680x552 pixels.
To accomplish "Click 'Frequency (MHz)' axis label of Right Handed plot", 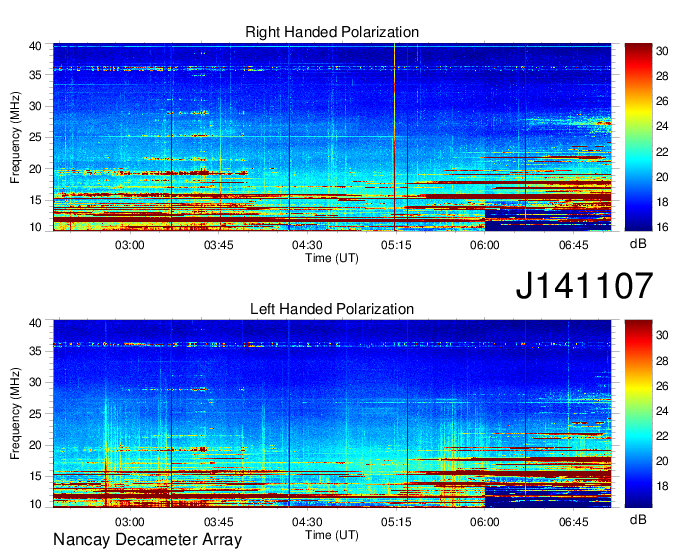I will pyautogui.click(x=15, y=137).
